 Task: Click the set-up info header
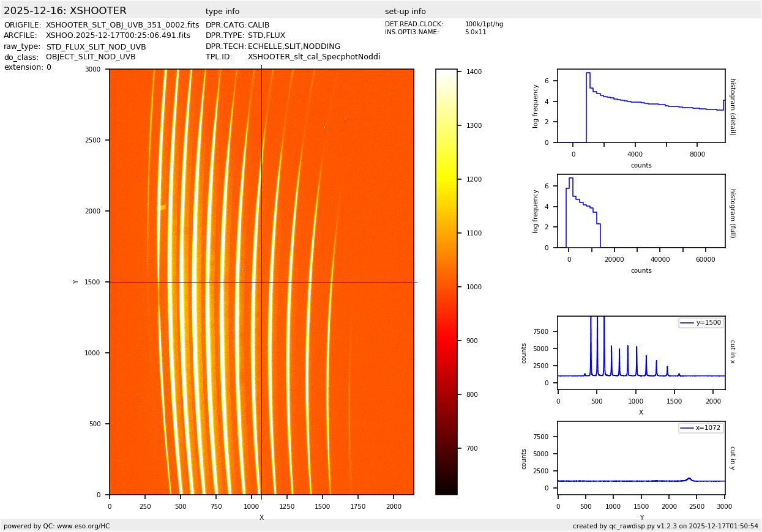(405, 12)
